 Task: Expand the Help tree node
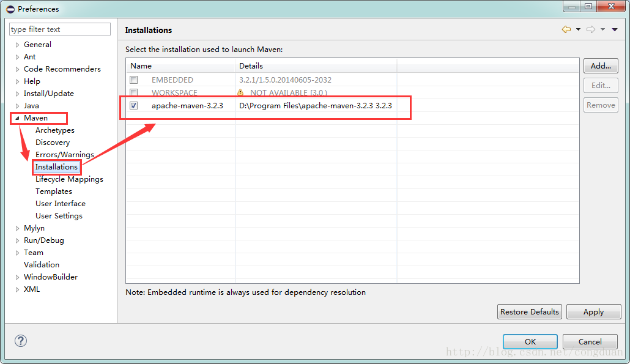tap(17, 81)
